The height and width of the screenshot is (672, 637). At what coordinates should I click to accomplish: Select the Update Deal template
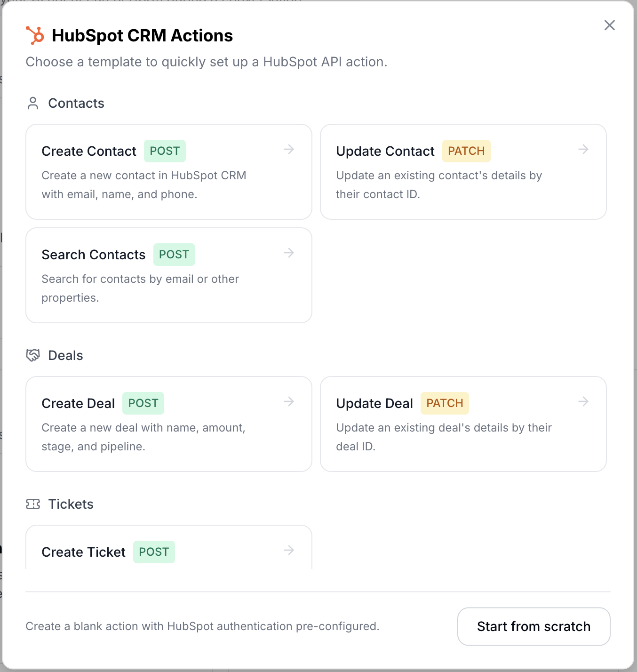(x=463, y=424)
